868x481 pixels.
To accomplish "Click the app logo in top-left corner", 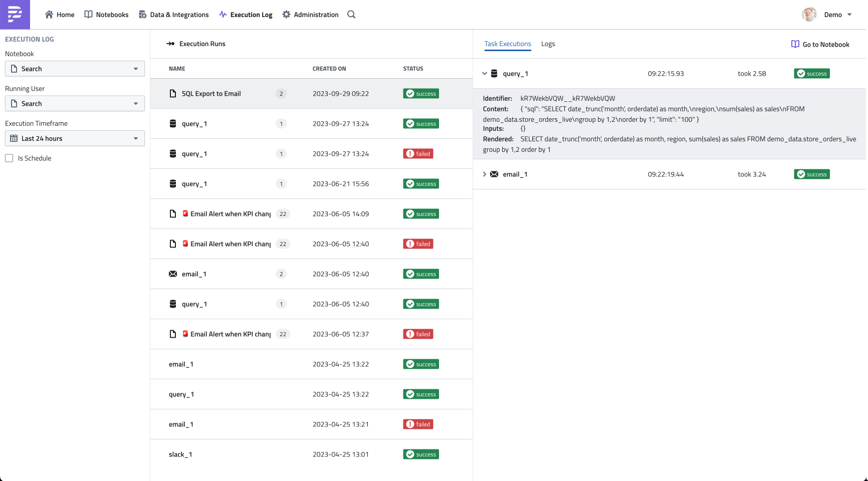I will [15, 15].
